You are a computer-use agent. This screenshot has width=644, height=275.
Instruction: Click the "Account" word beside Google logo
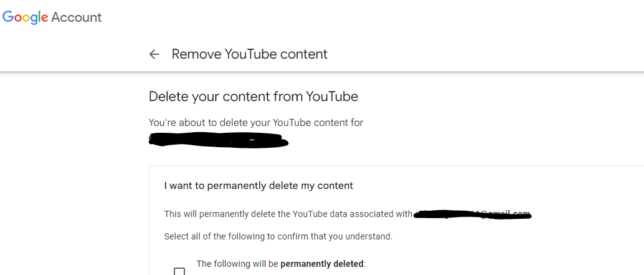(77, 17)
